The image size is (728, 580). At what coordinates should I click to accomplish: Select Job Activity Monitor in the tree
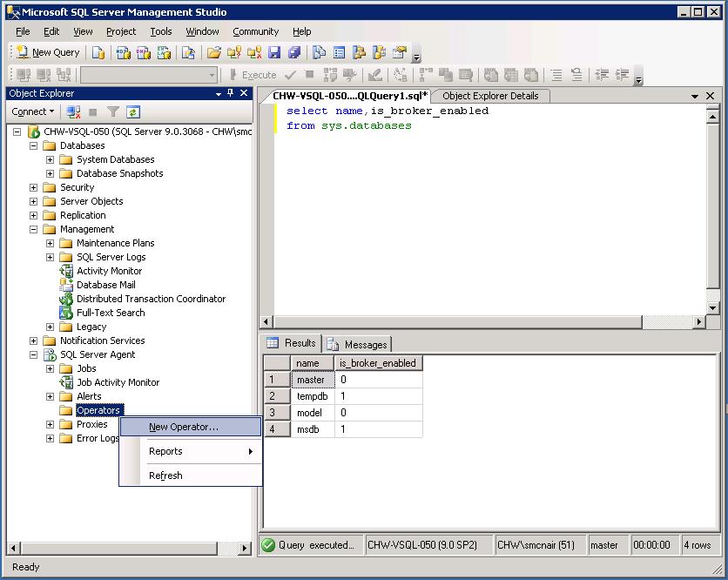pos(118,382)
